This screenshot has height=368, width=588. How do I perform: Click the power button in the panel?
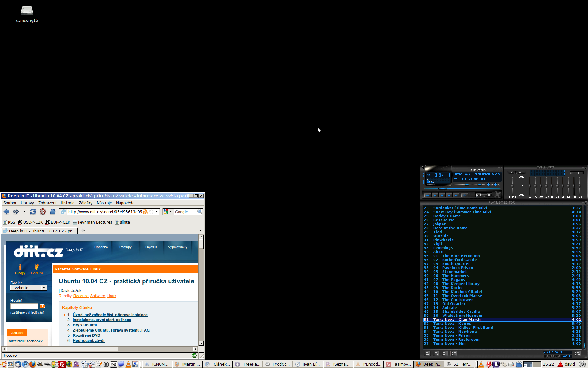click(582, 364)
